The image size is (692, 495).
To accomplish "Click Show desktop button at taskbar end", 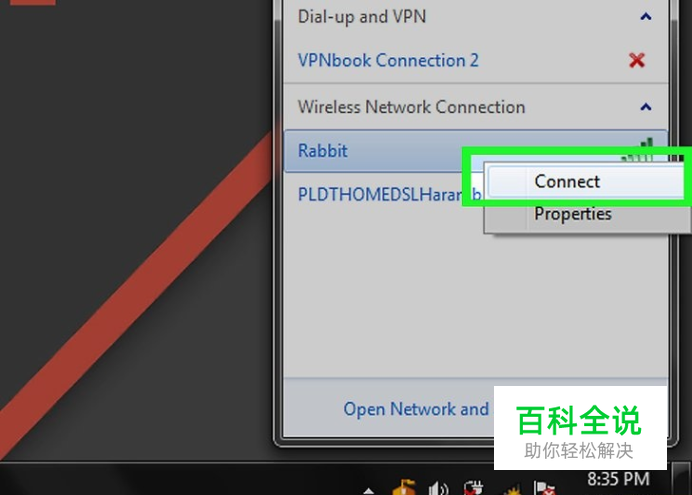I will click(681, 479).
